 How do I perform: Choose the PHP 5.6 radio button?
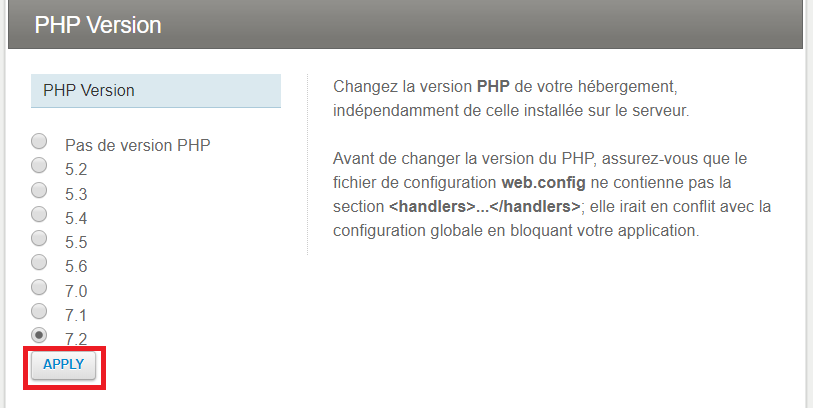click(39, 262)
